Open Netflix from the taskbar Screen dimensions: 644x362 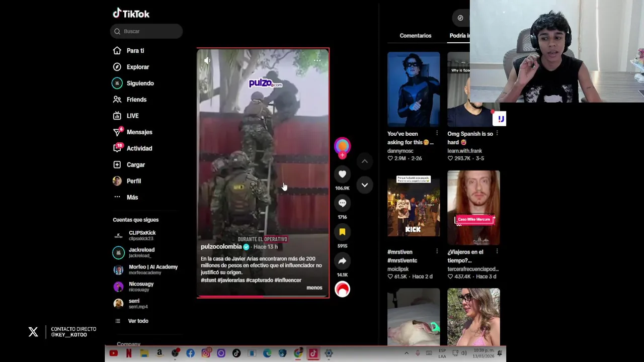[x=129, y=353]
